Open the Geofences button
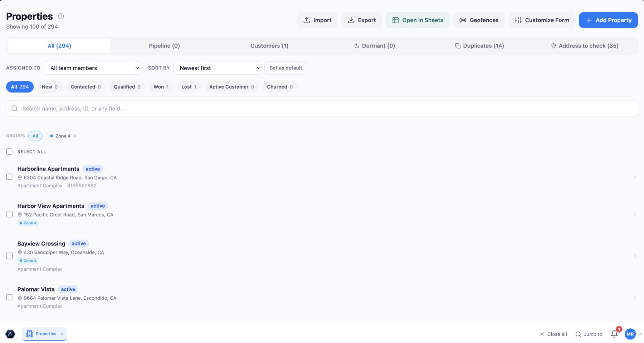644x343 pixels. [x=479, y=20]
